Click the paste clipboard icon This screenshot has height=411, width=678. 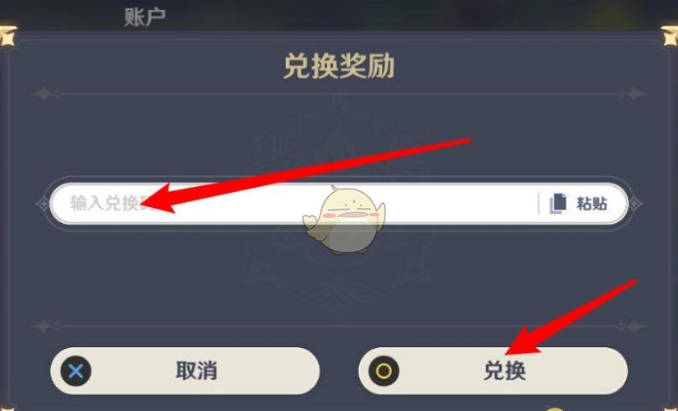(558, 204)
